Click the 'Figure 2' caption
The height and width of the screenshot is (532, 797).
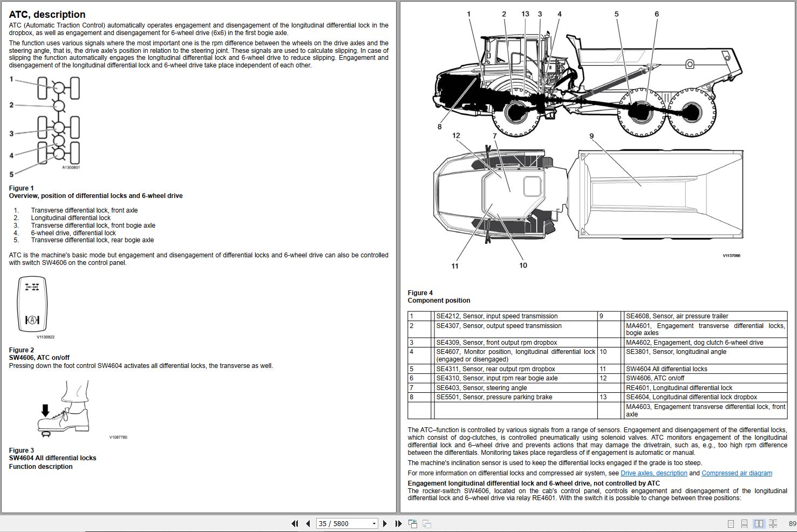coord(22,350)
